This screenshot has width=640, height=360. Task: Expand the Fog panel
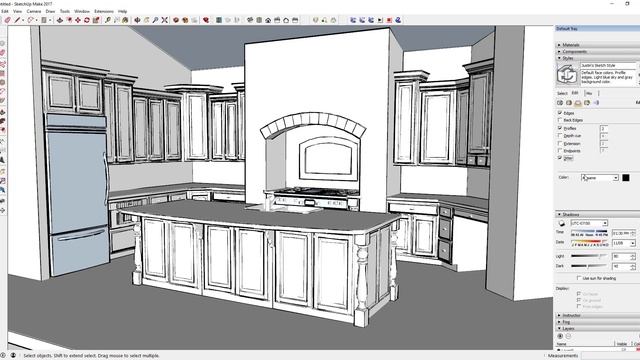click(598, 322)
